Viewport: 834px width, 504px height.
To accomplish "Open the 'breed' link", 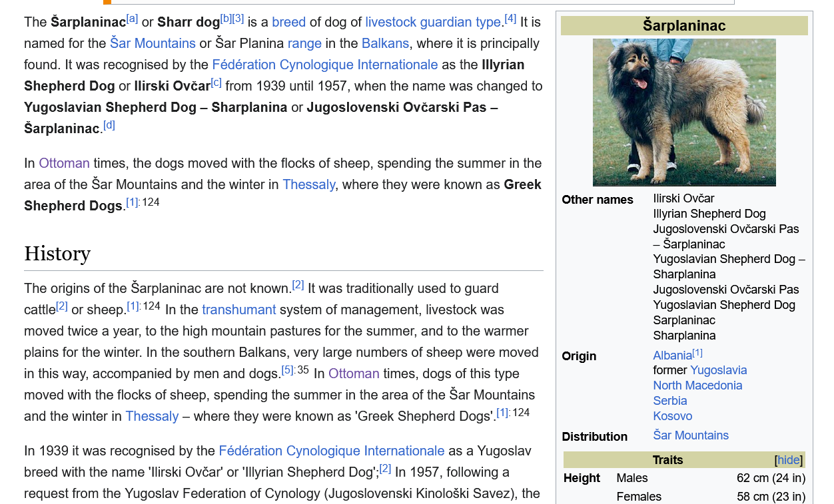I will click(x=289, y=22).
